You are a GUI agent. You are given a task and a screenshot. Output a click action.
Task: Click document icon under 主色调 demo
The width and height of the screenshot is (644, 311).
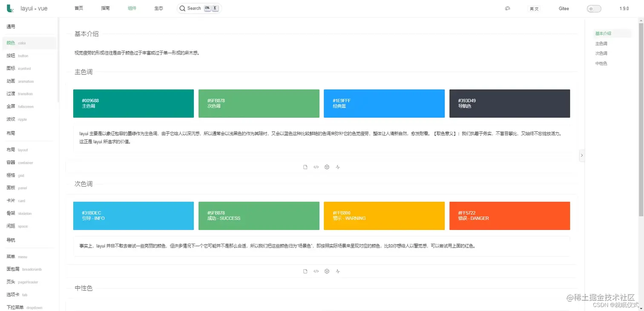(305, 167)
